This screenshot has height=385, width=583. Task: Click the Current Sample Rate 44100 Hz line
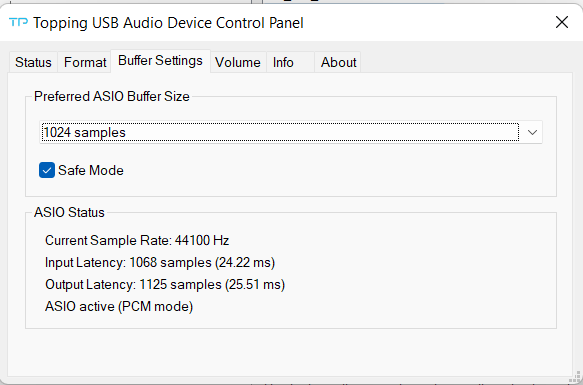pos(137,240)
